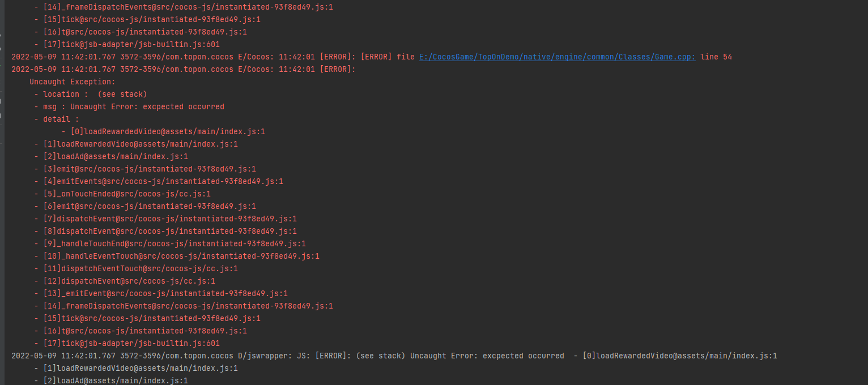Screen dimensions: 868x385
Task: Click the [3]emit stack frame line
Action: coord(145,169)
